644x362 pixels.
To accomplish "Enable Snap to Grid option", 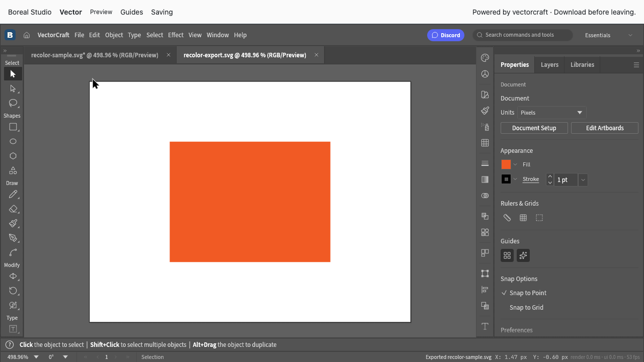I will coord(526,308).
